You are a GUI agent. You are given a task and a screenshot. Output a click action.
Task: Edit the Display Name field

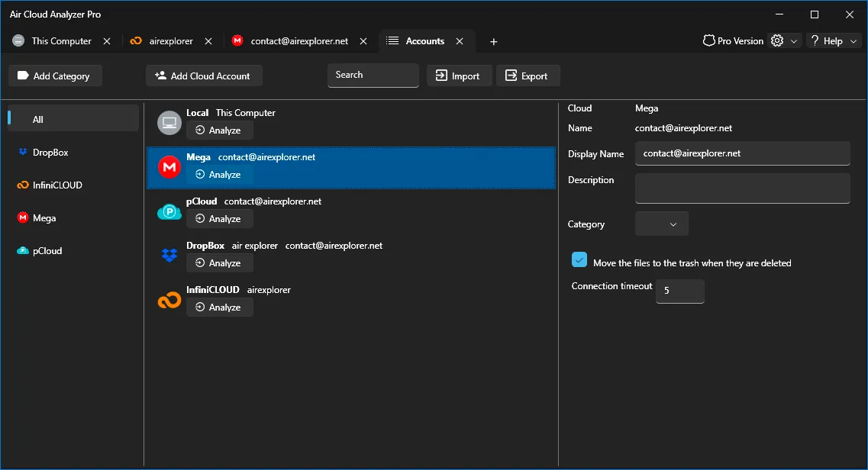(742, 153)
